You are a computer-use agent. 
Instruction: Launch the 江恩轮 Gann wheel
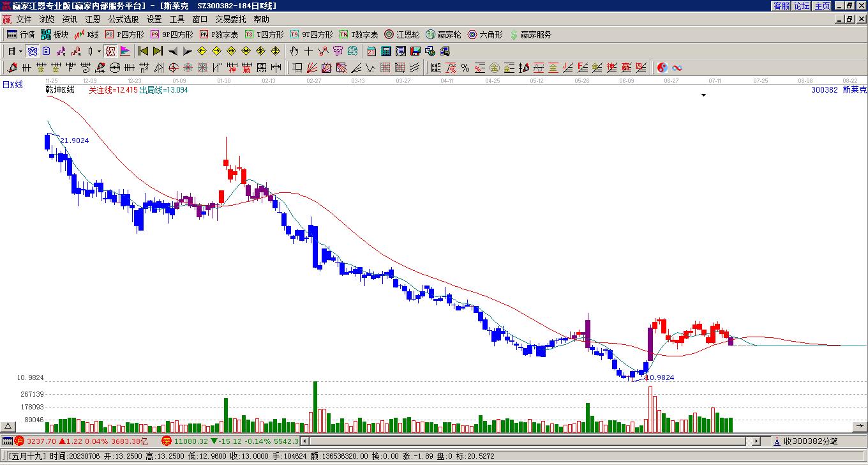[402, 34]
